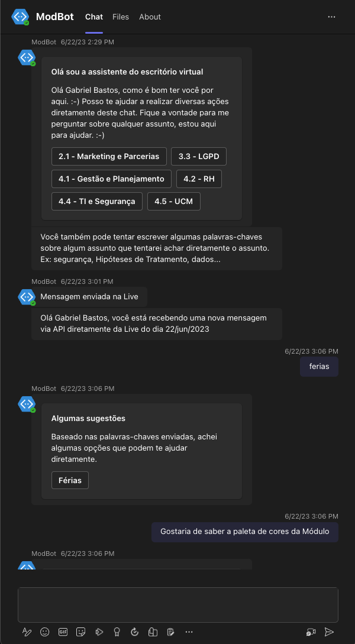Switch to the Files tab
This screenshot has height=644, width=355.
tap(121, 17)
